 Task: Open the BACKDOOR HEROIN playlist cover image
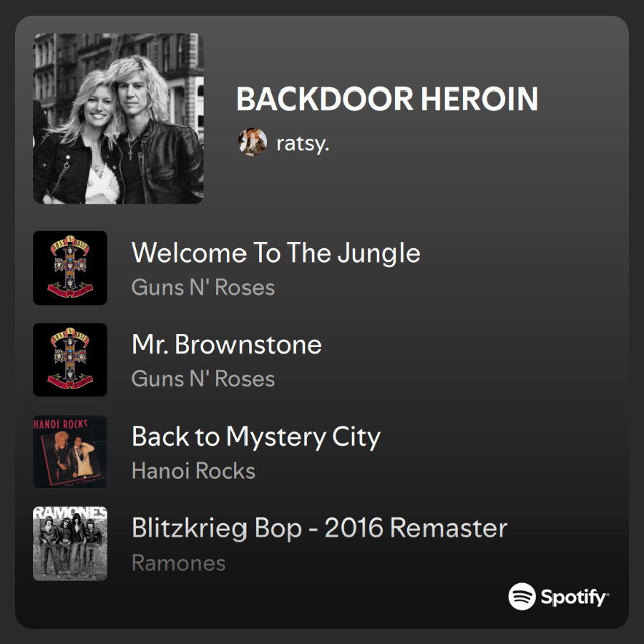118,119
